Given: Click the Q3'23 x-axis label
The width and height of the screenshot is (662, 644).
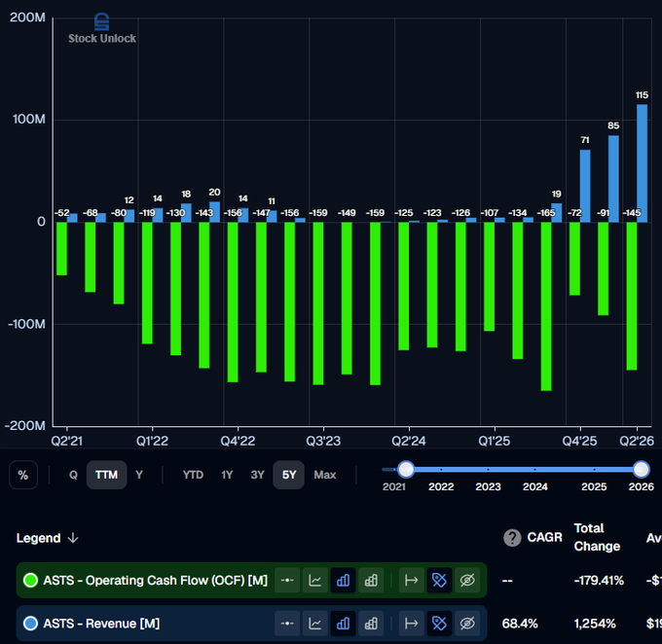Looking at the screenshot, I should [x=323, y=441].
